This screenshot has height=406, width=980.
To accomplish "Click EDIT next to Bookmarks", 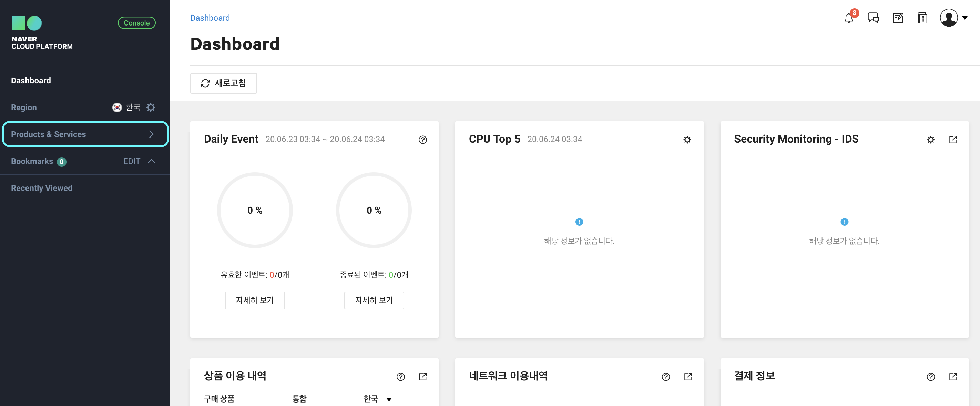I will (x=132, y=161).
